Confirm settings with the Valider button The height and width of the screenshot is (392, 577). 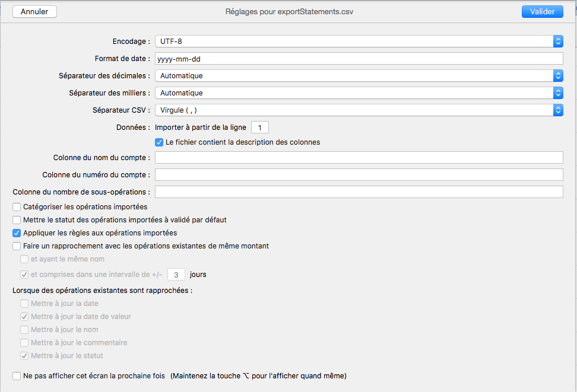542,12
